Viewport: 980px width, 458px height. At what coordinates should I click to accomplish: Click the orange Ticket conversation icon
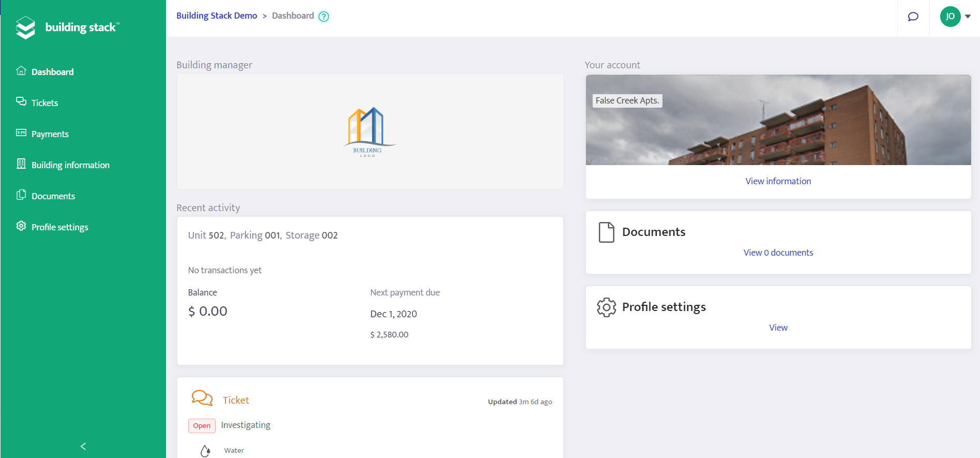pos(202,398)
